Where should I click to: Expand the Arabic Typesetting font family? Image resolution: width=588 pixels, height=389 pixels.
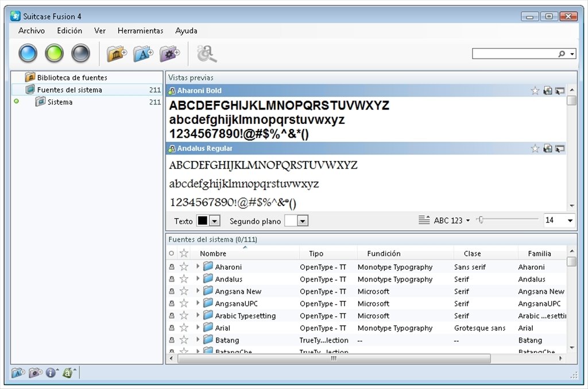pyautogui.click(x=198, y=315)
